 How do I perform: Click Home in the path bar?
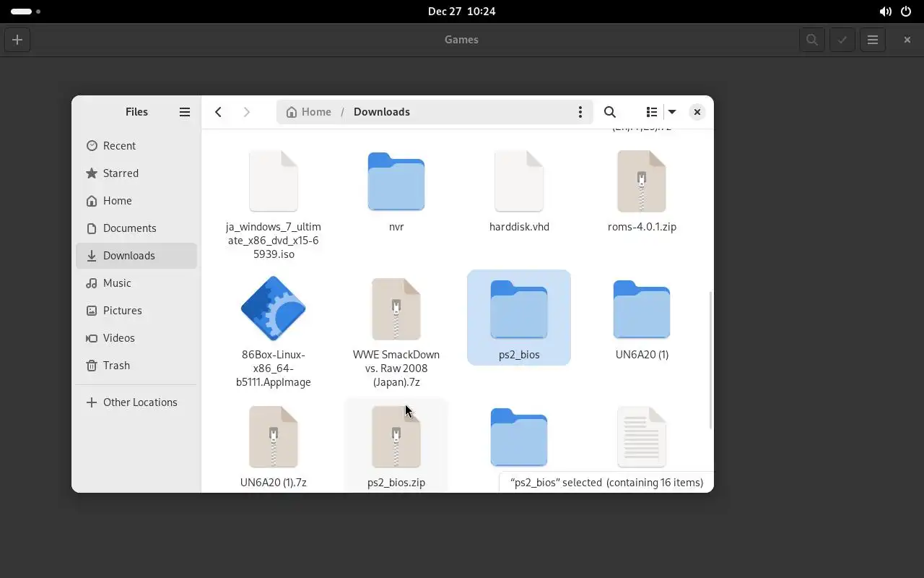(x=308, y=112)
